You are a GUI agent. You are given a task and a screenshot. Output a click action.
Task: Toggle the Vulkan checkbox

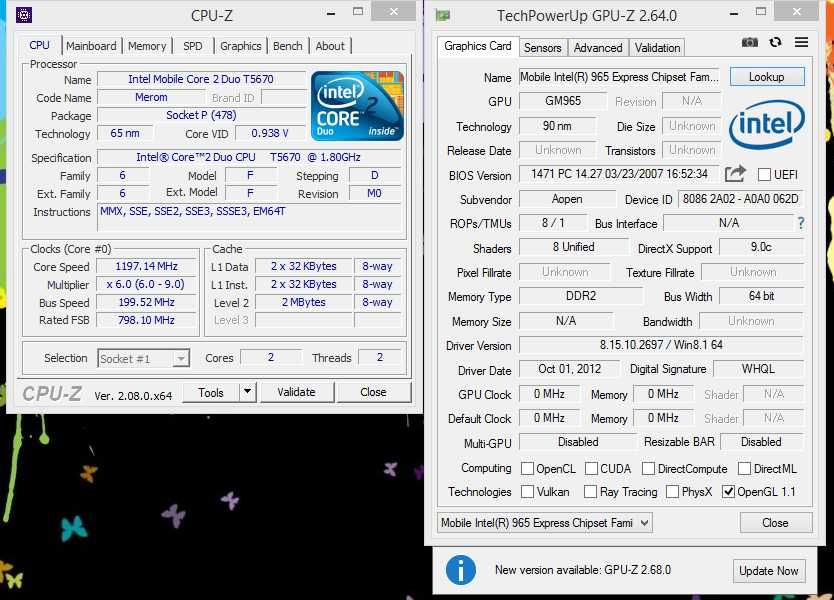point(527,491)
